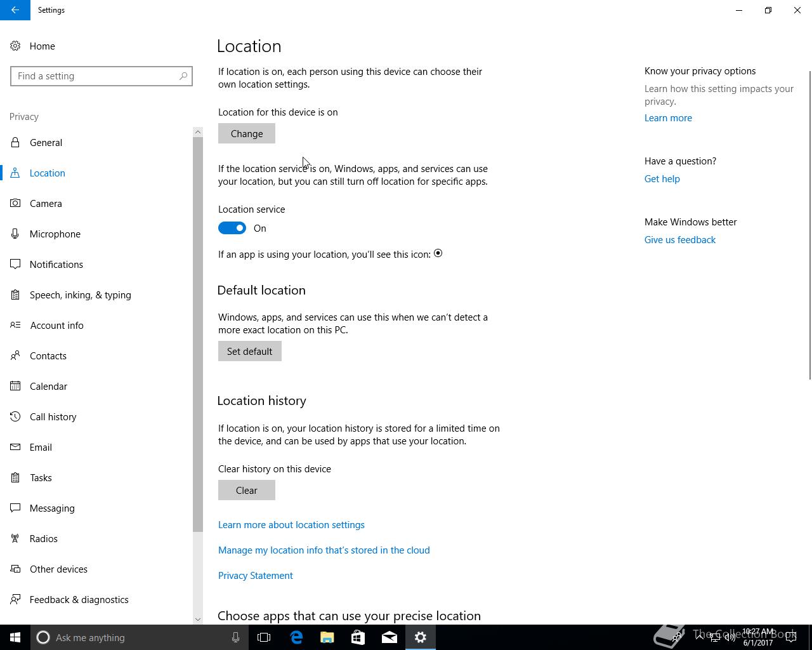Click the sidebar scrollbar down arrow

198,619
